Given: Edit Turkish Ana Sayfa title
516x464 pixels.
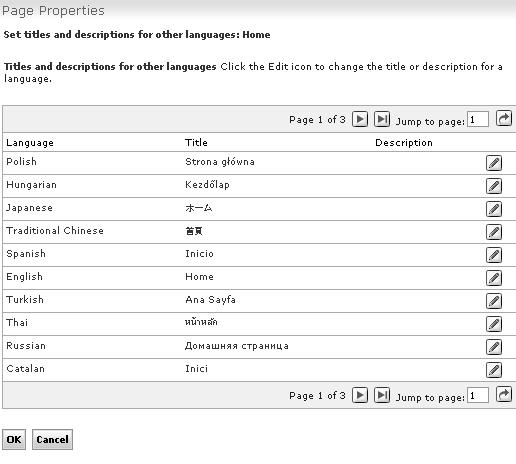Looking at the screenshot, I should [494, 301].
